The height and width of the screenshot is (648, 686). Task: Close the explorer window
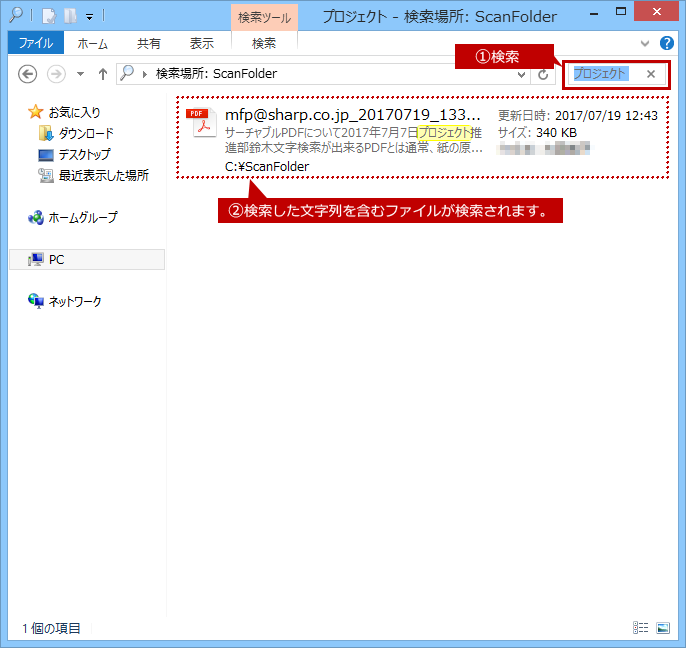pyautogui.click(x=656, y=12)
